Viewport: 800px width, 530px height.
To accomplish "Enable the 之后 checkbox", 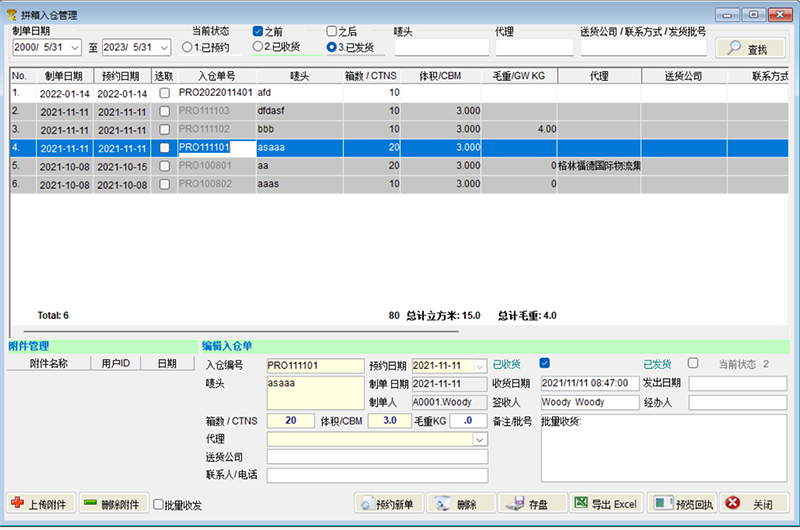I will [x=332, y=31].
